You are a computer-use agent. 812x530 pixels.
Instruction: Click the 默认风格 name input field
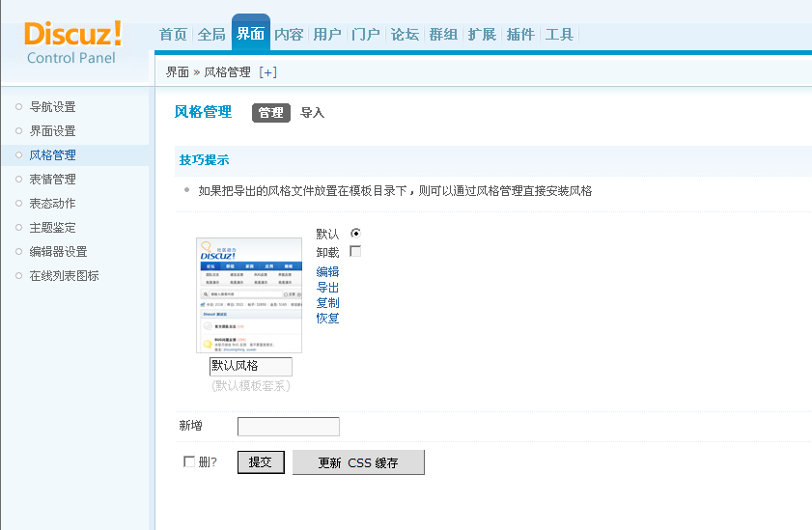point(251,367)
